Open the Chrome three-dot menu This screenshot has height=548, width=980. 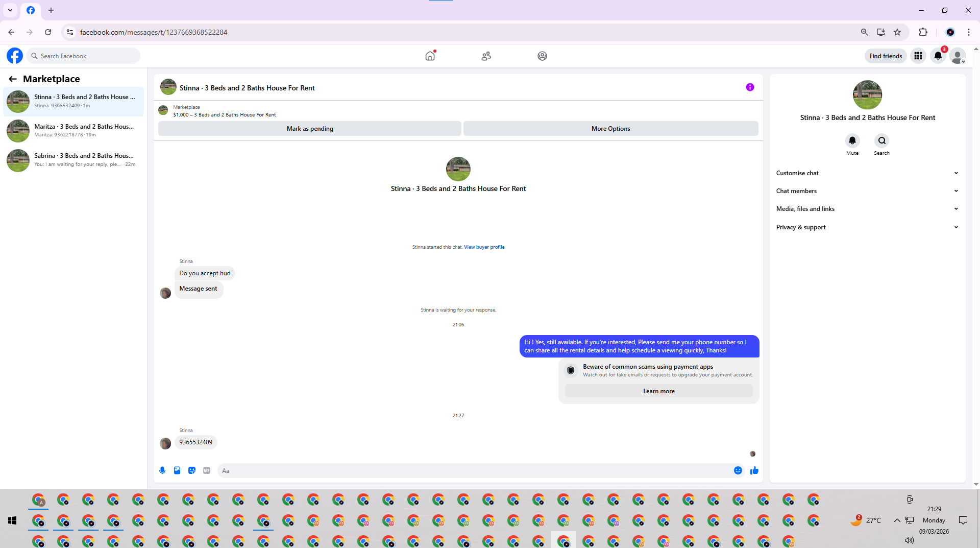(969, 32)
